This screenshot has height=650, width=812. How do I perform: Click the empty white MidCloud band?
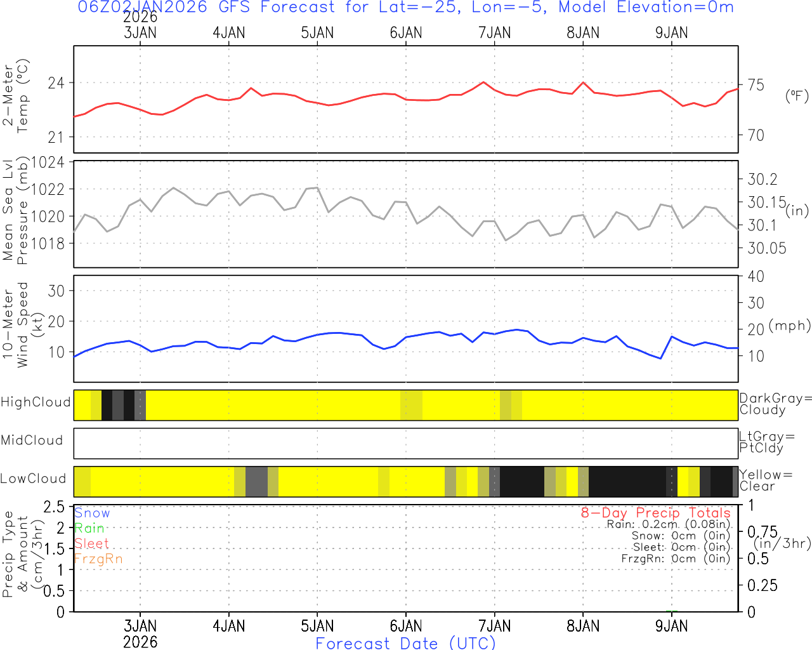point(406,443)
